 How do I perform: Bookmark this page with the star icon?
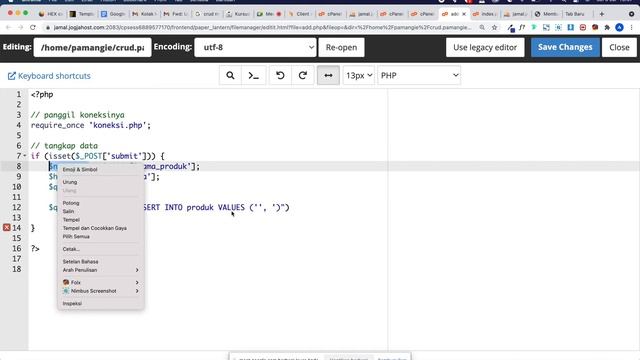coord(494,27)
